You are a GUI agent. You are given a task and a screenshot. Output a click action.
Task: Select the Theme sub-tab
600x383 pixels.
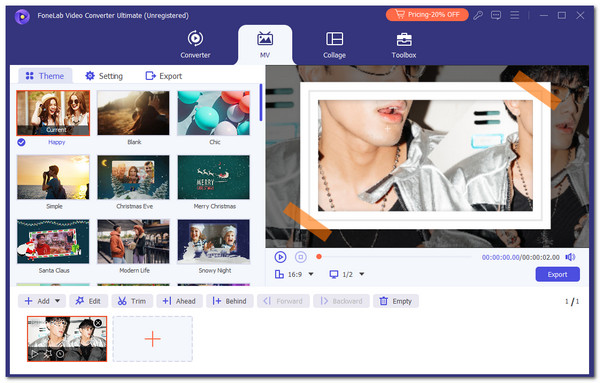(45, 76)
